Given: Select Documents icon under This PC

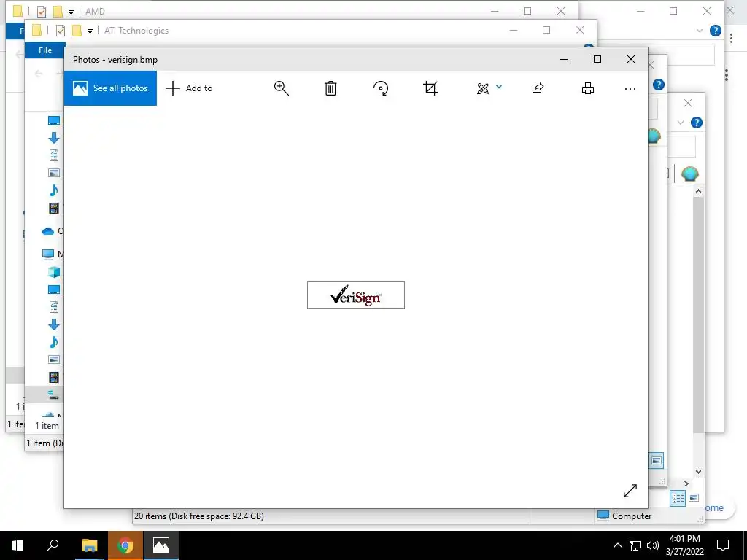Looking at the screenshot, I should 54,307.
